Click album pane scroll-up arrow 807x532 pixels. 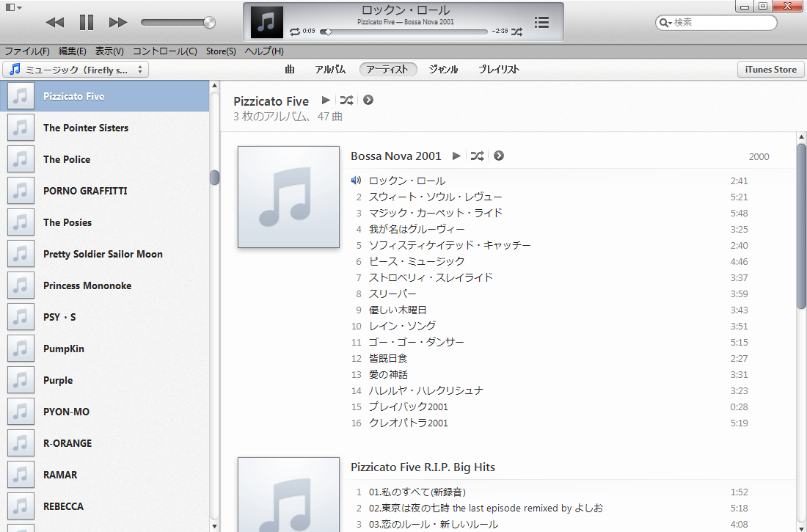point(801,137)
